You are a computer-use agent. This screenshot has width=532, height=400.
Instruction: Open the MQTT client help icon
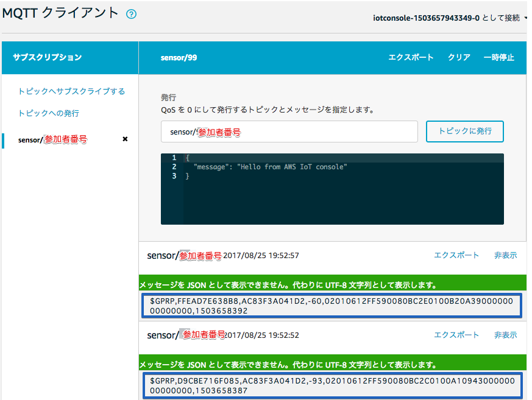tap(131, 14)
